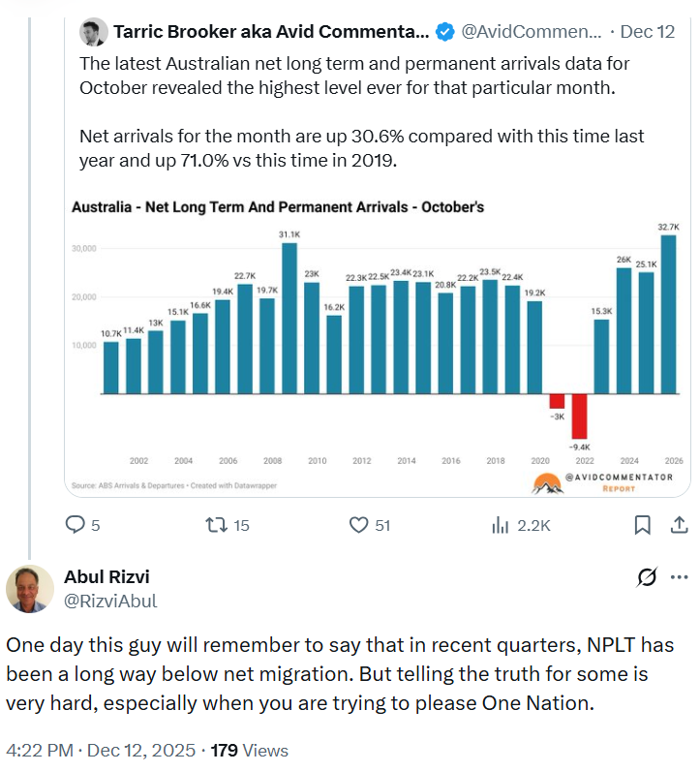Click the red 2022 negative bar
Screen dimensions: 700x772
pos(579,417)
